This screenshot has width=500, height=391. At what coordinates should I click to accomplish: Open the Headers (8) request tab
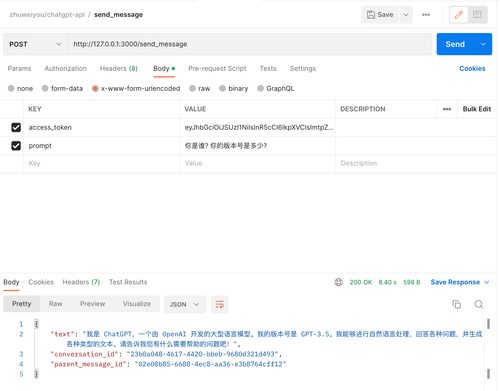click(x=119, y=68)
